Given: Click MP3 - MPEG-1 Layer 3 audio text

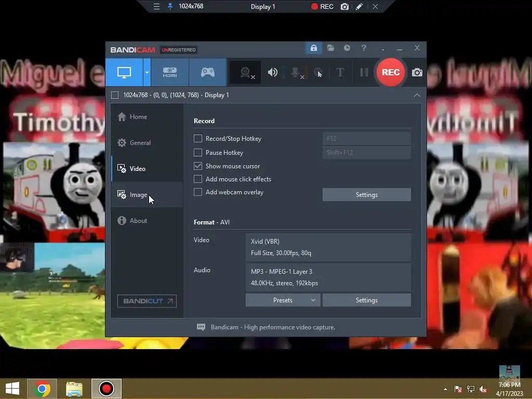Looking at the screenshot, I should coord(282,272).
